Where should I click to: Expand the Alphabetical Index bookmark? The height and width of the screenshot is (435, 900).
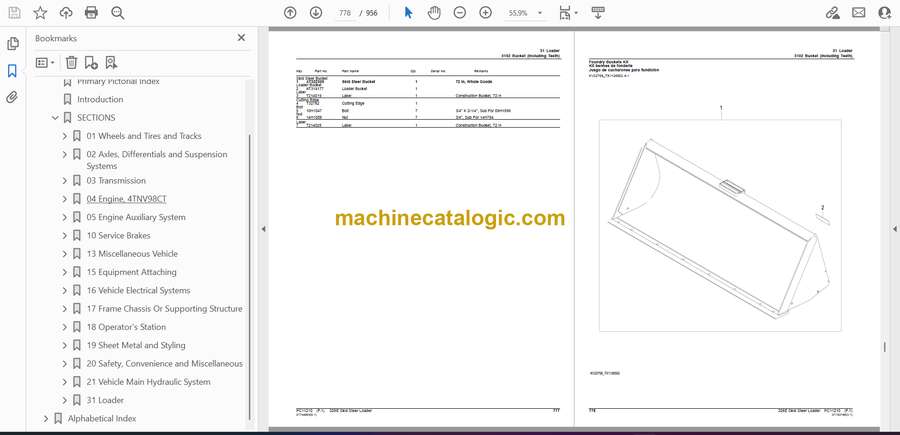point(46,419)
